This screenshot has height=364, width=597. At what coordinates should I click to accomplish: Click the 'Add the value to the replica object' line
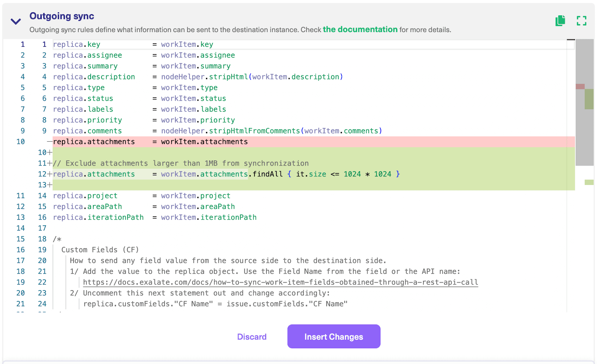point(265,272)
